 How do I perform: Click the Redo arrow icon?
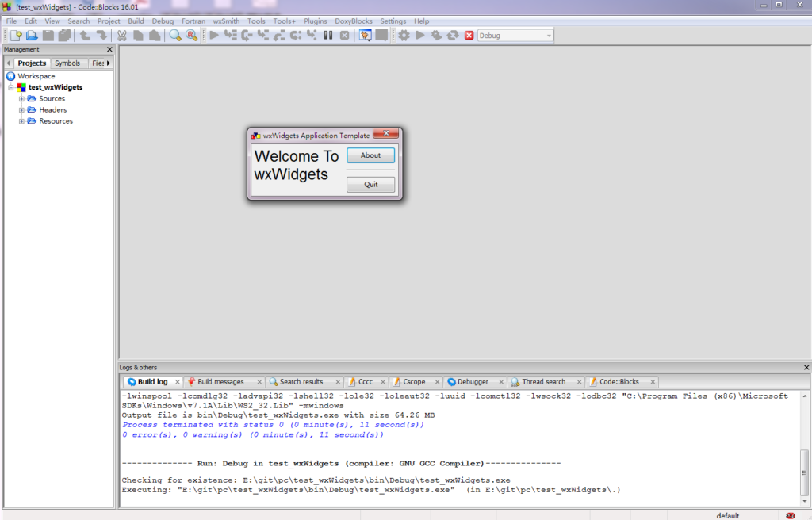pyautogui.click(x=101, y=35)
